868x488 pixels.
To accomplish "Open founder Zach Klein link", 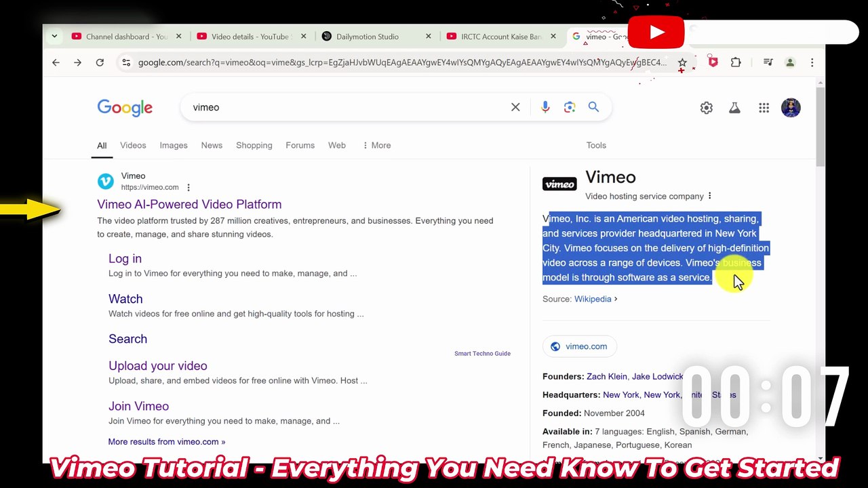I will pyautogui.click(x=607, y=377).
